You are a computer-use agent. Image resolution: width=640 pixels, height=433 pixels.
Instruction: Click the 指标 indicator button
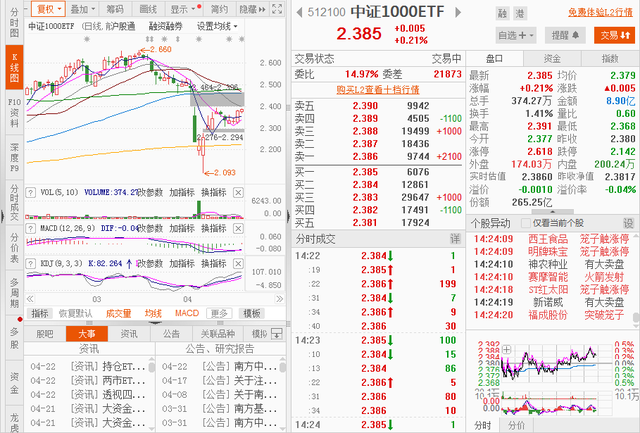click(x=40, y=313)
